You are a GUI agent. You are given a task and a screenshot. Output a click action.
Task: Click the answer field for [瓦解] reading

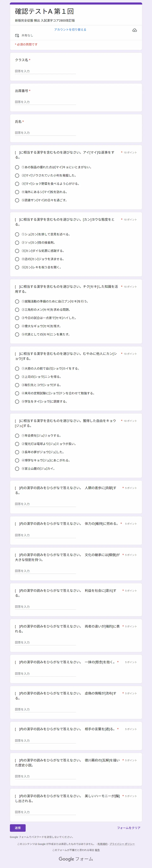coord(45,776)
